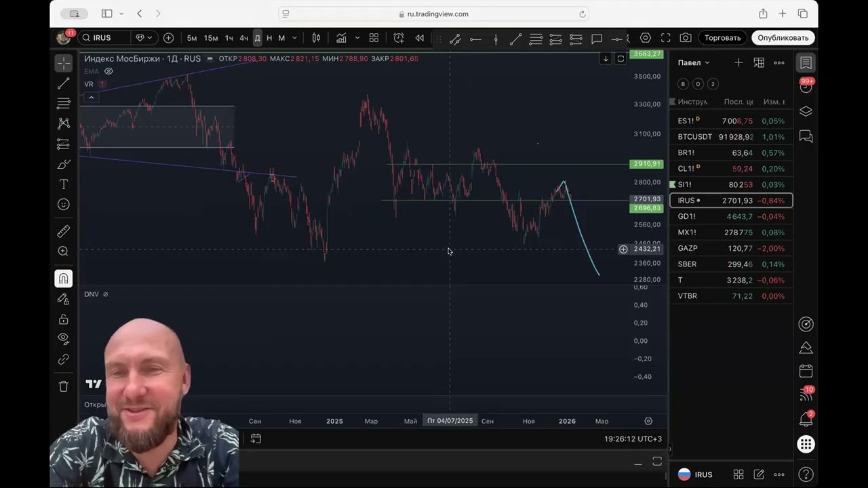868x488 pixels.
Task: Select the crosshair cursor tool
Action: (64, 63)
